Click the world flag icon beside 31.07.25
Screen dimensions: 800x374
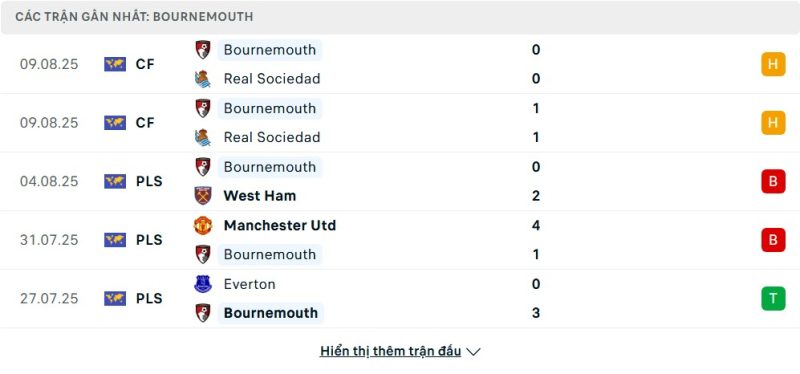(x=115, y=240)
